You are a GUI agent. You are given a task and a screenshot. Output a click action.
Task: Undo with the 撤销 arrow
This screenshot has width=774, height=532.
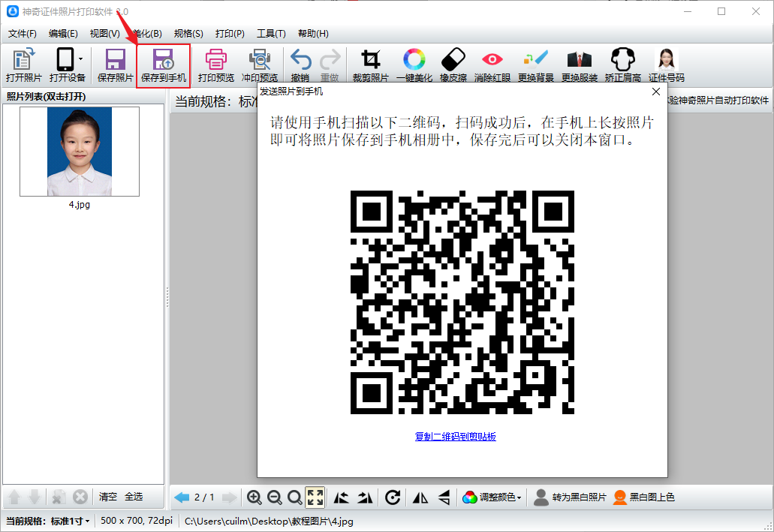300,65
